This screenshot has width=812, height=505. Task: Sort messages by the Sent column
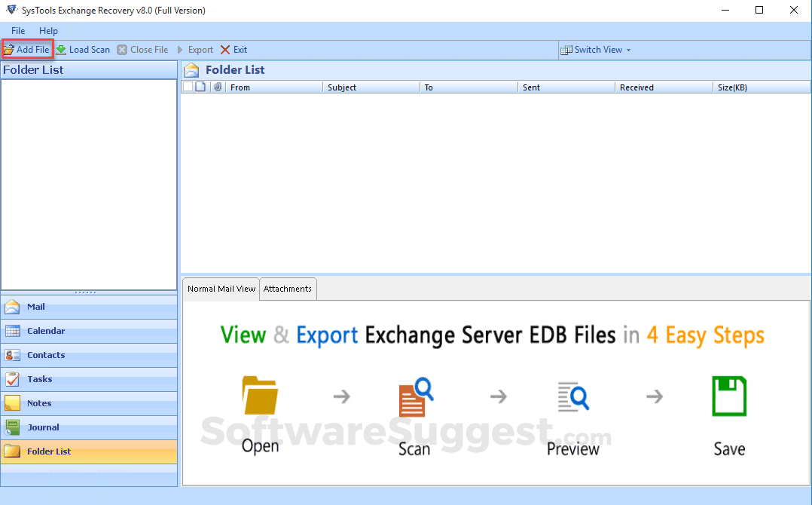pos(566,87)
